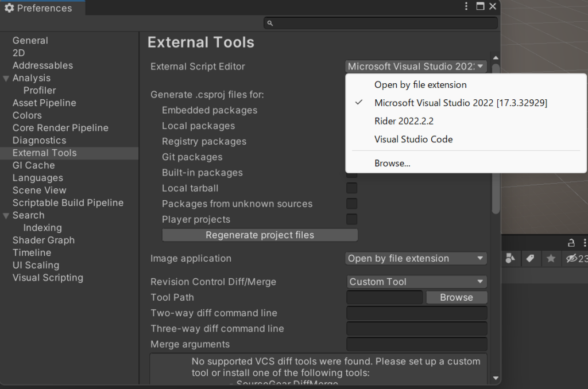Open the Profiler preferences section
Image resolution: width=588 pixels, height=389 pixels.
(40, 90)
